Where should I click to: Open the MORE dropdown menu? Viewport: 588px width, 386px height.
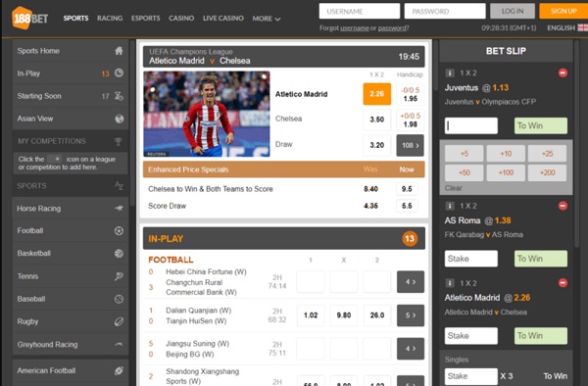coord(267,19)
